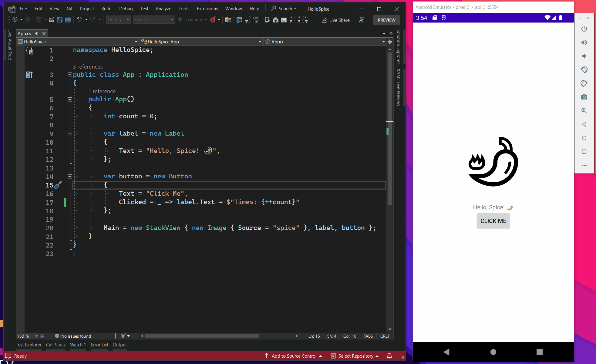Collapse the button initializer outline on line 14
This screenshot has height=364, width=596.
click(x=69, y=176)
